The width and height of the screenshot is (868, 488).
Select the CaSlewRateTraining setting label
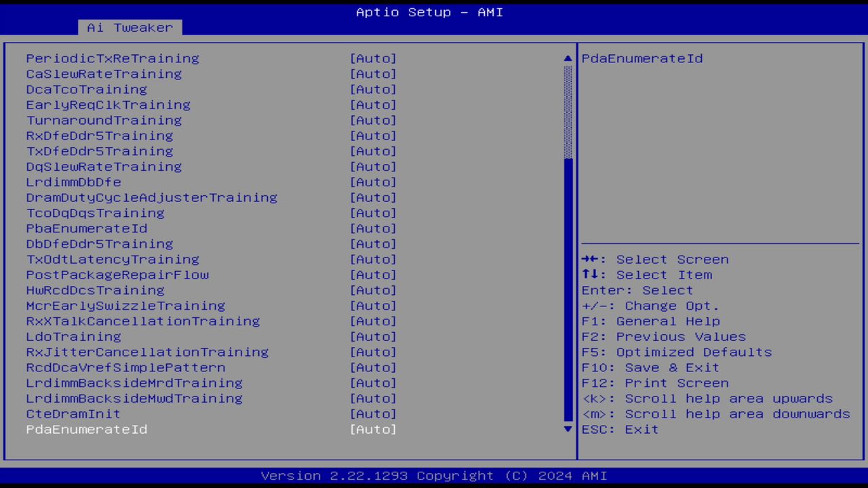(104, 74)
